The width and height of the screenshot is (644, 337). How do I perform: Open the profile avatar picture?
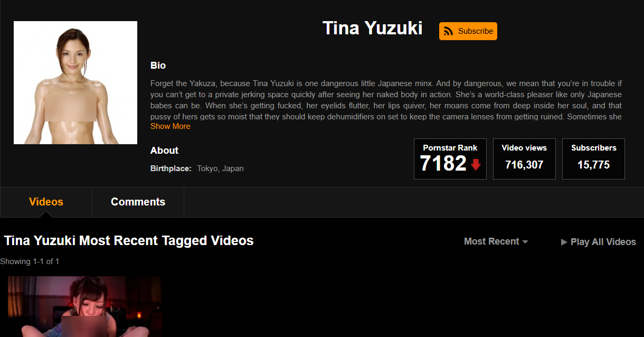(75, 82)
